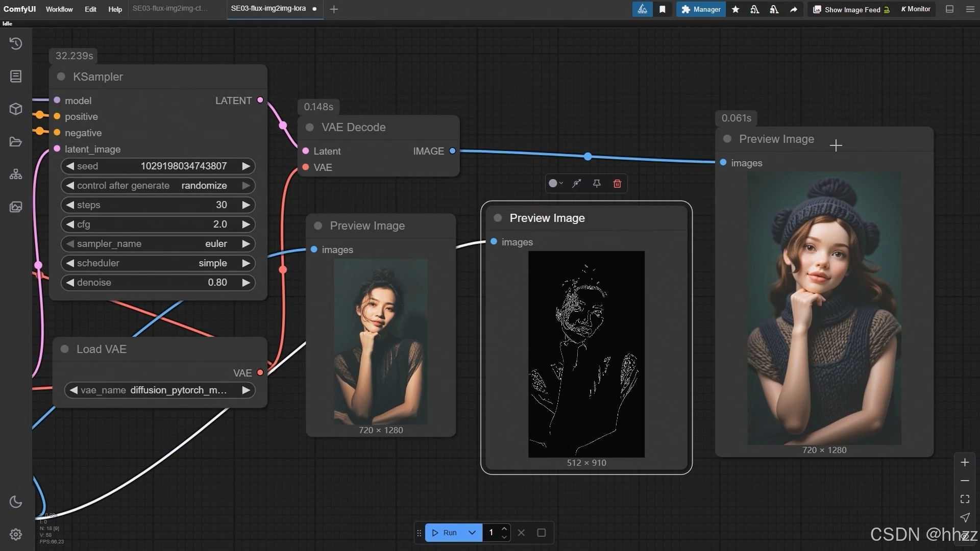Click the generated knit-hat girl image thumbnail
The image size is (980, 551).
coord(824,308)
